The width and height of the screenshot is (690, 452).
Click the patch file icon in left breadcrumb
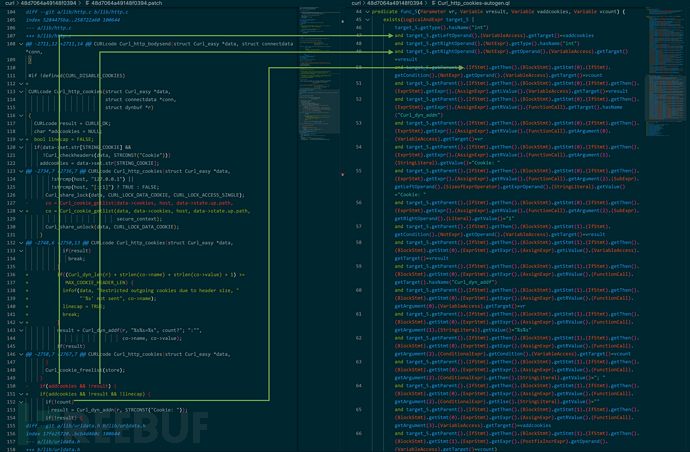tap(88, 3)
